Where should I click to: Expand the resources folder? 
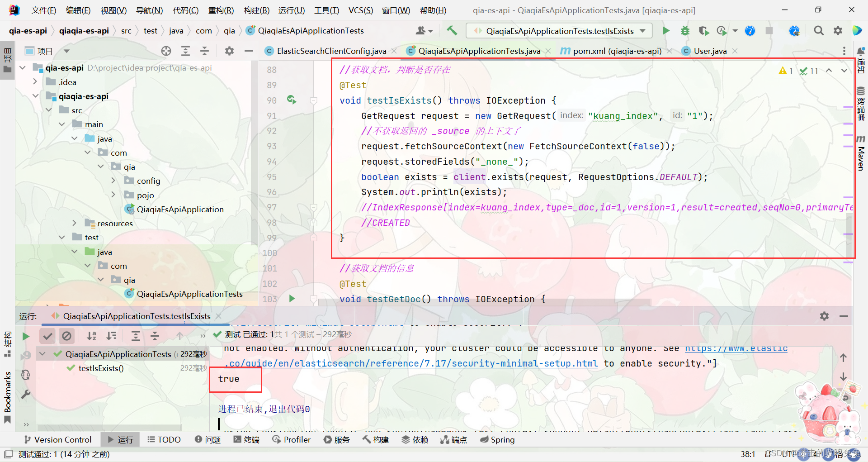click(75, 223)
